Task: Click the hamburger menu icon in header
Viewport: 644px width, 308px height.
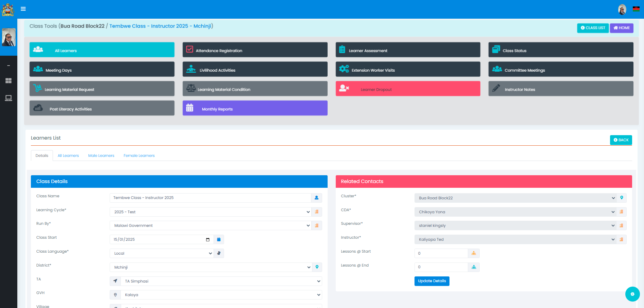Action: click(23, 9)
